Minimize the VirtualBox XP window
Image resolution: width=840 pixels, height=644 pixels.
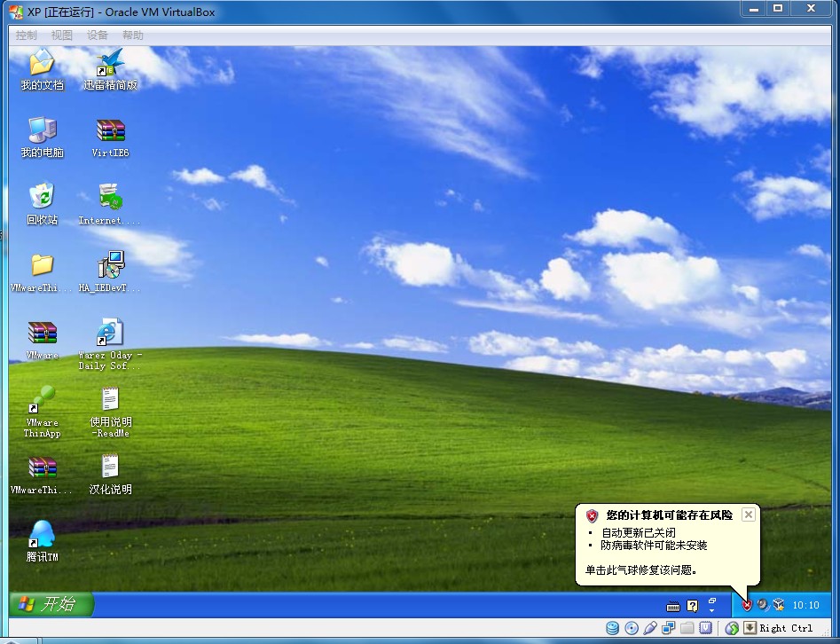click(754, 9)
